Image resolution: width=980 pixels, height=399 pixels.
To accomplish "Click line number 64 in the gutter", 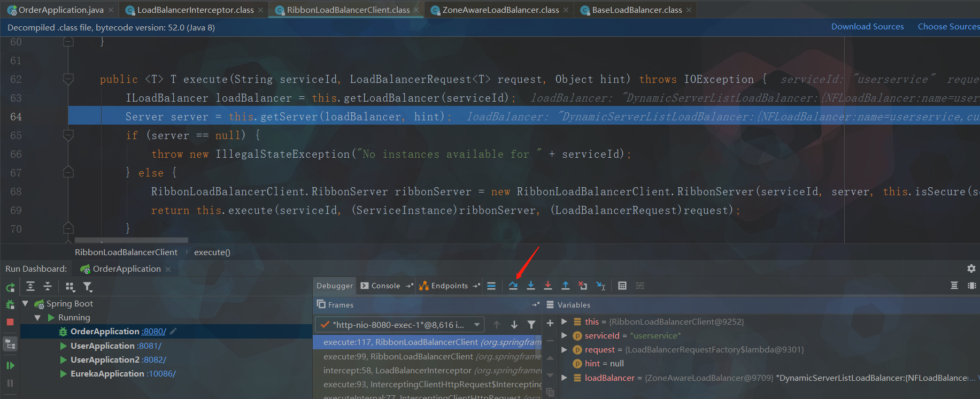I will coord(16,117).
